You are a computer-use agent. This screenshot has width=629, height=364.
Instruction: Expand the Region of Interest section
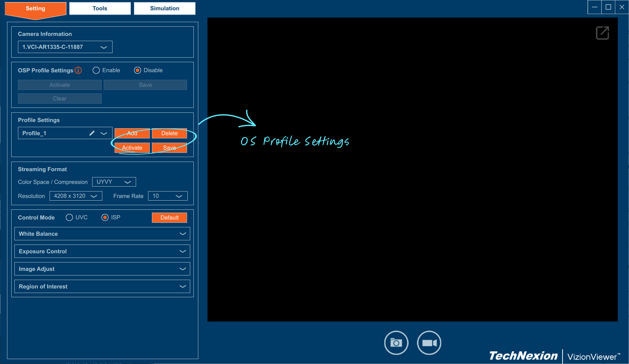[102, 286]
